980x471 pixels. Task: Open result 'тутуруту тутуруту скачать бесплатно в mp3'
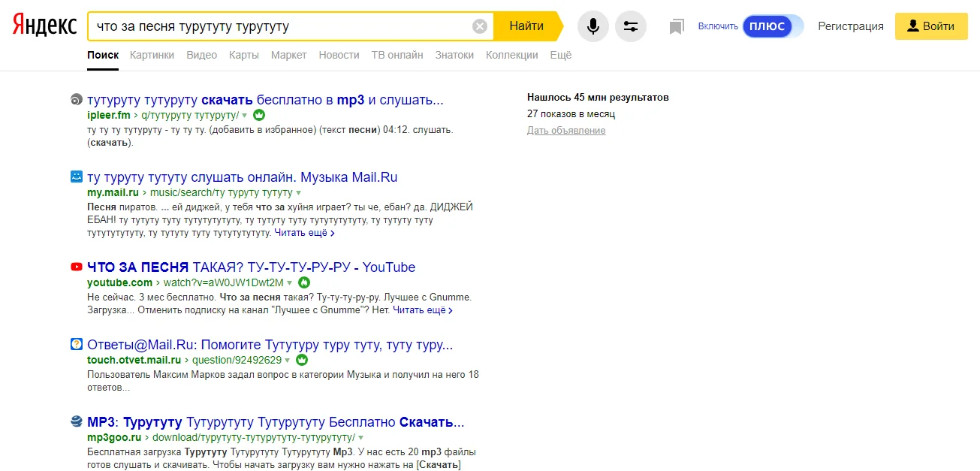pos(265,100)
